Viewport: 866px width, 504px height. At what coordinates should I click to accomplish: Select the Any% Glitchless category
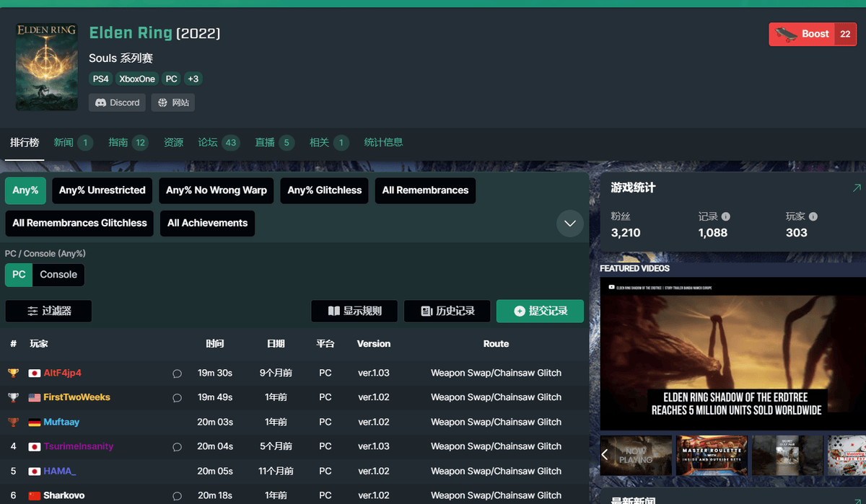pos(324,190)
